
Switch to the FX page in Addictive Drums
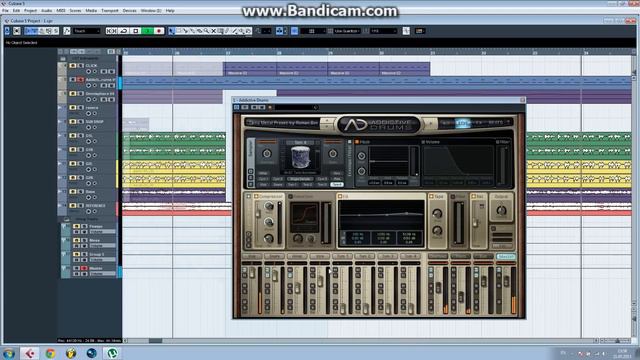click(478, 122)
